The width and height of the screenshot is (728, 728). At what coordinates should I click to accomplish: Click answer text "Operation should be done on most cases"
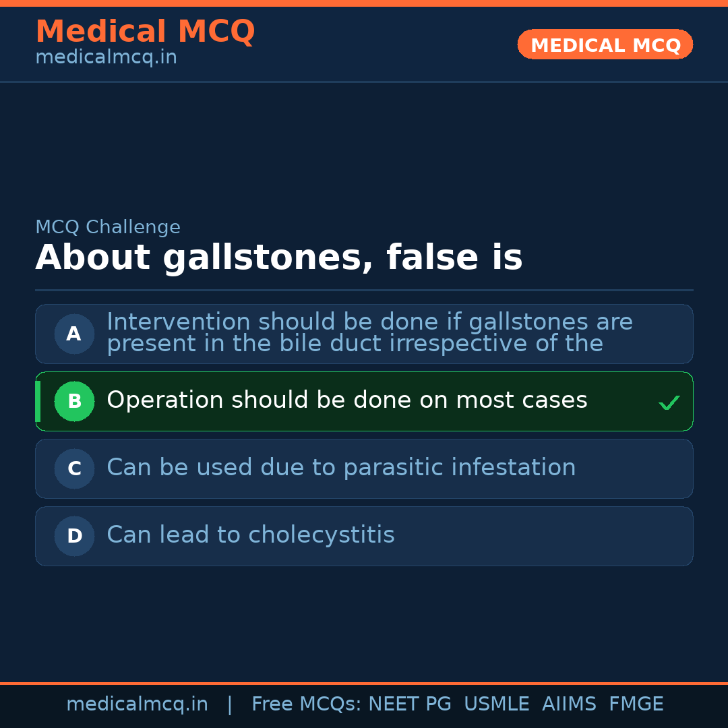(346, 400)
